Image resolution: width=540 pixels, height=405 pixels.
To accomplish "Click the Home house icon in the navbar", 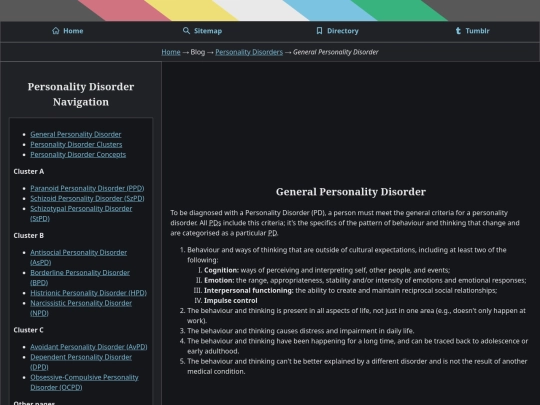I will (56, 31).
